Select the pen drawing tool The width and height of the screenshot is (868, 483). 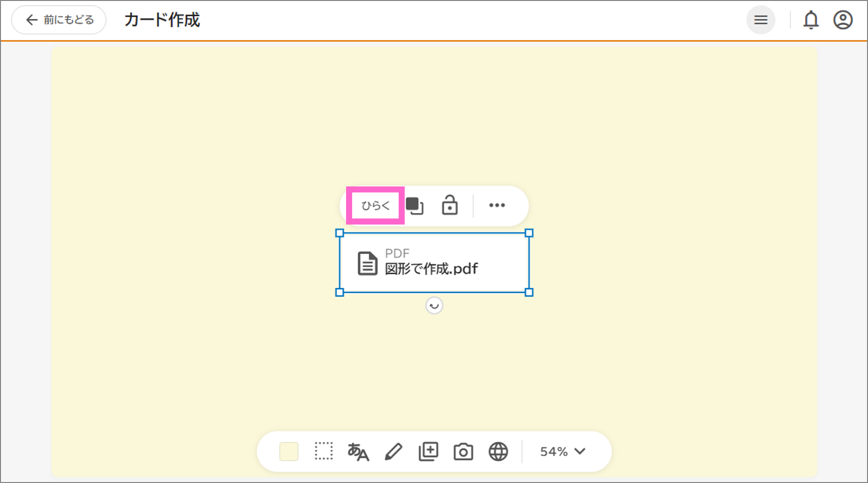[394, 451]
